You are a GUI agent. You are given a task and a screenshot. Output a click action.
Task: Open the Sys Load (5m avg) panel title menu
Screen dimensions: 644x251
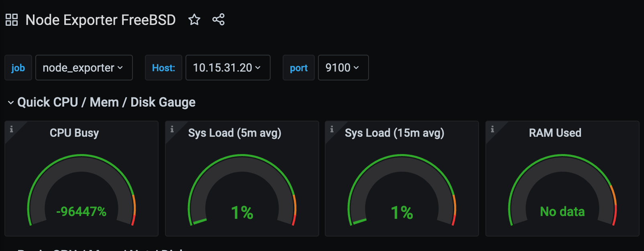234,133
